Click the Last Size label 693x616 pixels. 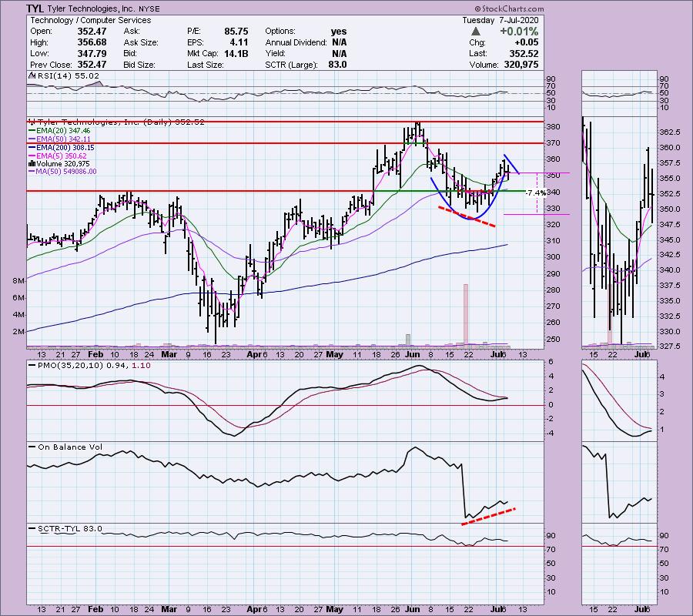tap(205, 65)
